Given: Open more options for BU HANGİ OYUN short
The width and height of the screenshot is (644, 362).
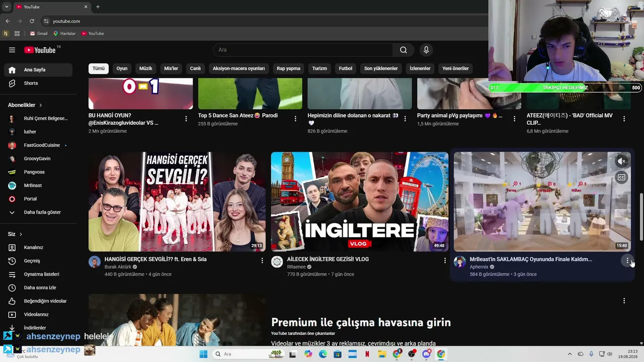Looking at the screenshot, I should coord(186,119).
